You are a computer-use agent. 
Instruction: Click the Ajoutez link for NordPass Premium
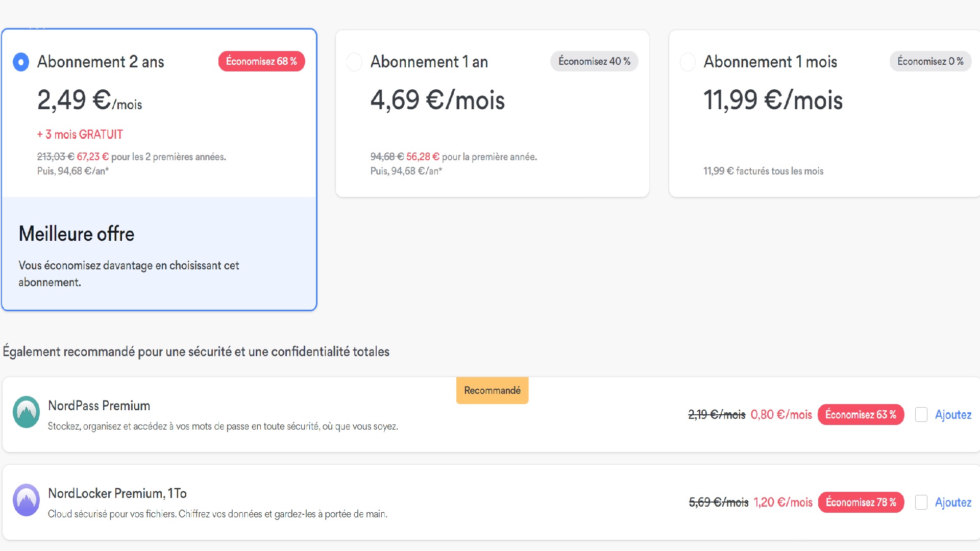click(953, 415)
